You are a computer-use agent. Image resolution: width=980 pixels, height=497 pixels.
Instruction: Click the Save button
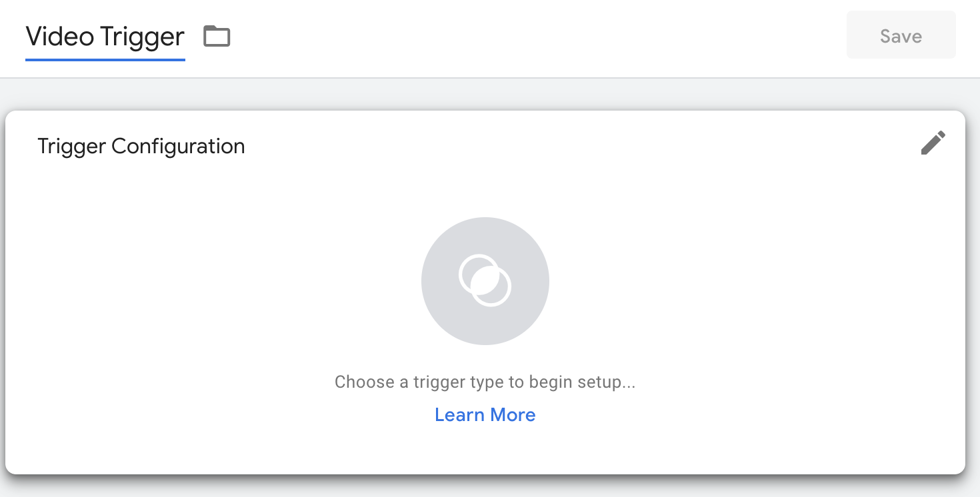901,36
